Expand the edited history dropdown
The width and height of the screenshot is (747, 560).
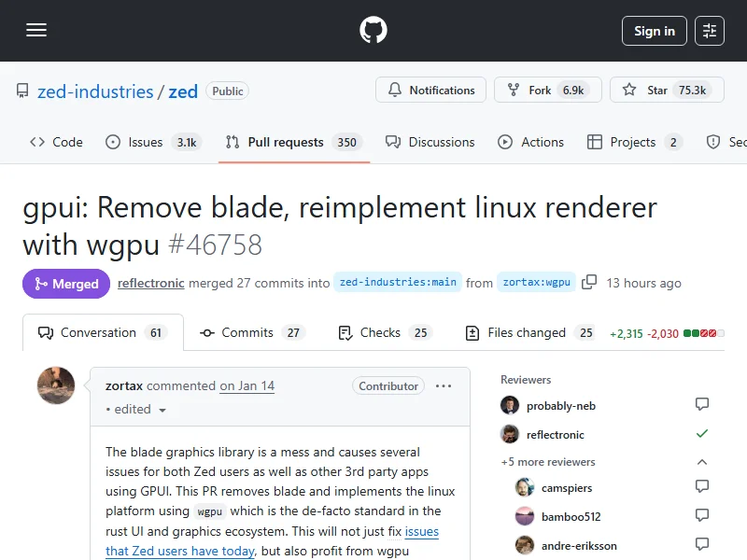136,410
